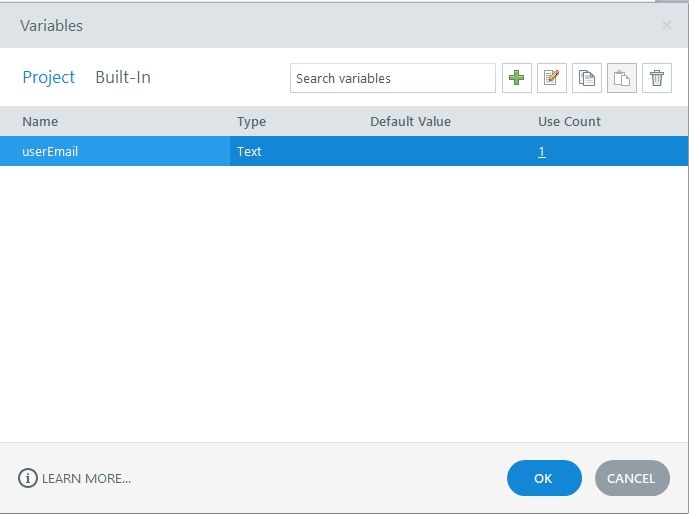Click the Copy variable icon
689x514 pixels.
click(x=587, y=78)
